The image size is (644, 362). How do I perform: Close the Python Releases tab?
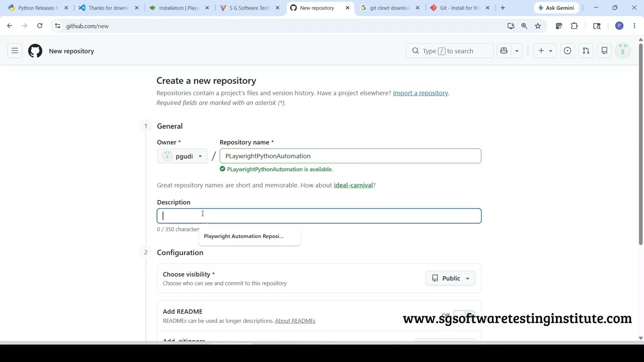66,8
